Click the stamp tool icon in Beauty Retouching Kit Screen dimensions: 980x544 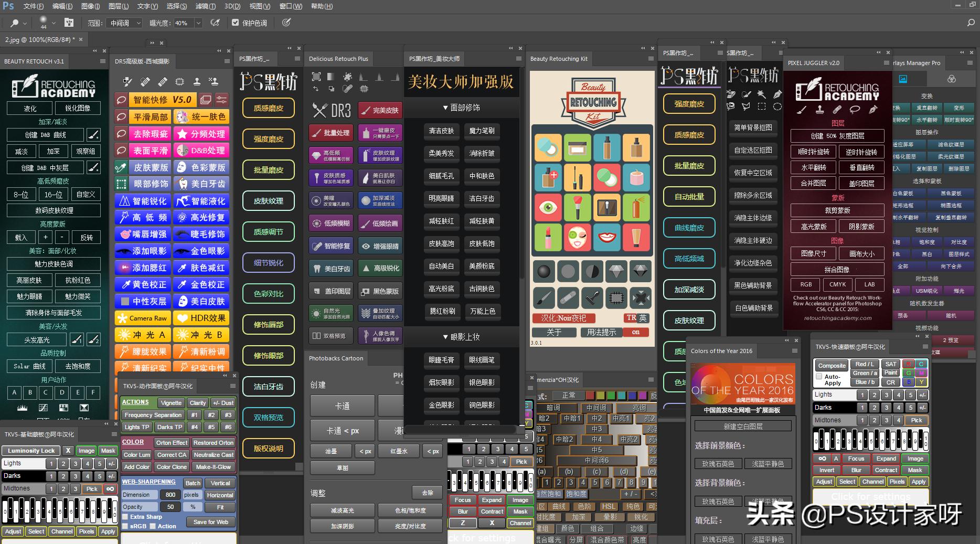[592, 298]
